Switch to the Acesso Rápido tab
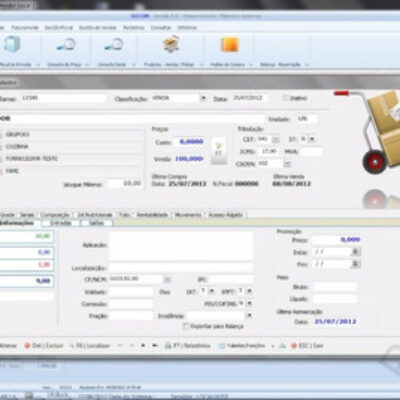 [x=226, y=215]
